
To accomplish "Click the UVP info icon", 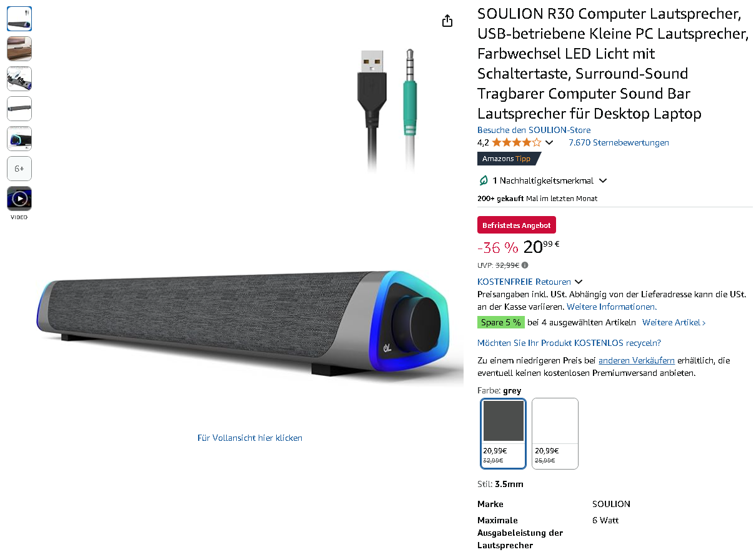I will (525, 265).
